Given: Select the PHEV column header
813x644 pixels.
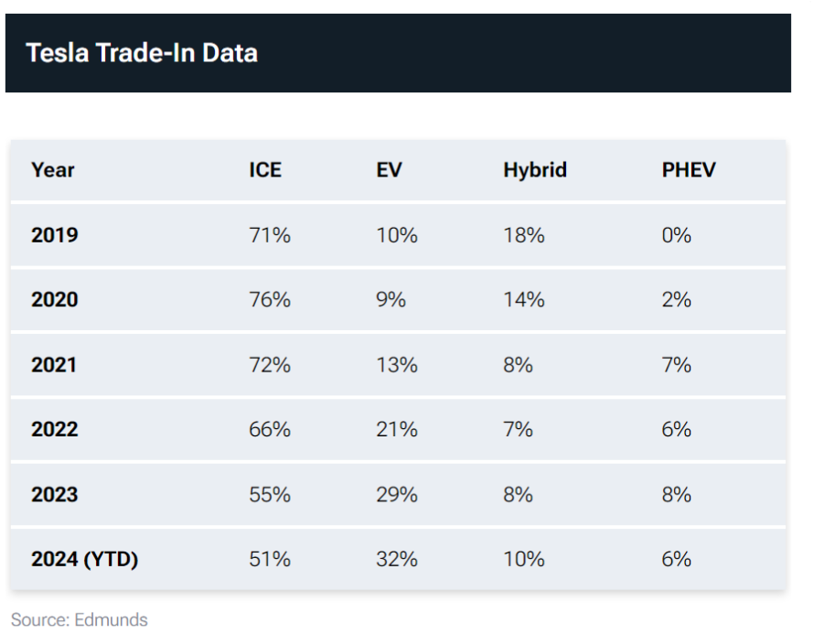Looking at the screenshot, I should 689,170.
